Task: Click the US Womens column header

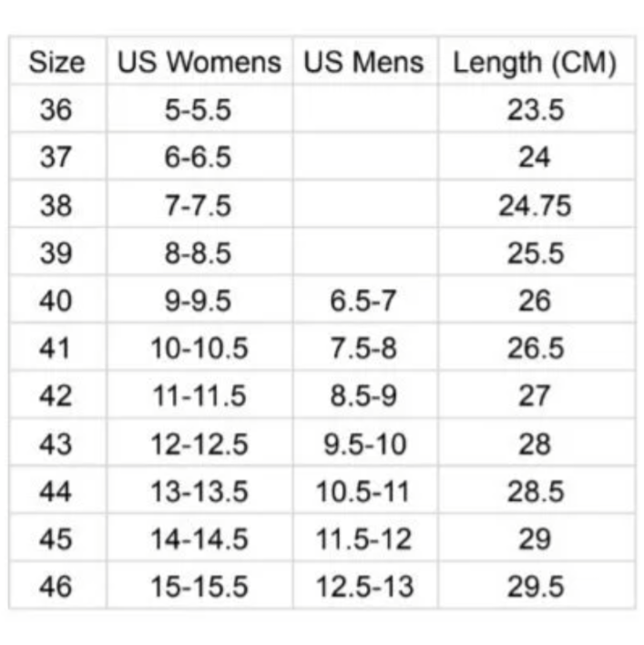Action: click(199, 63)
